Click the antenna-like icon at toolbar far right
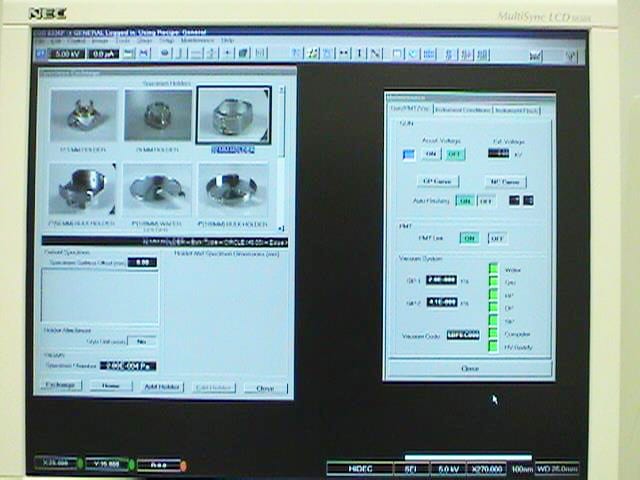Image resolution: width=640 pixels, height=480 pixels. pyautogui.click(x=571, y=56)
